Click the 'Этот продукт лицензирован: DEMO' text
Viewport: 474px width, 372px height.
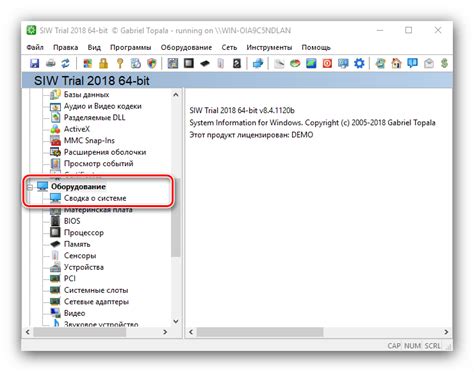click(x=251, y=135)
